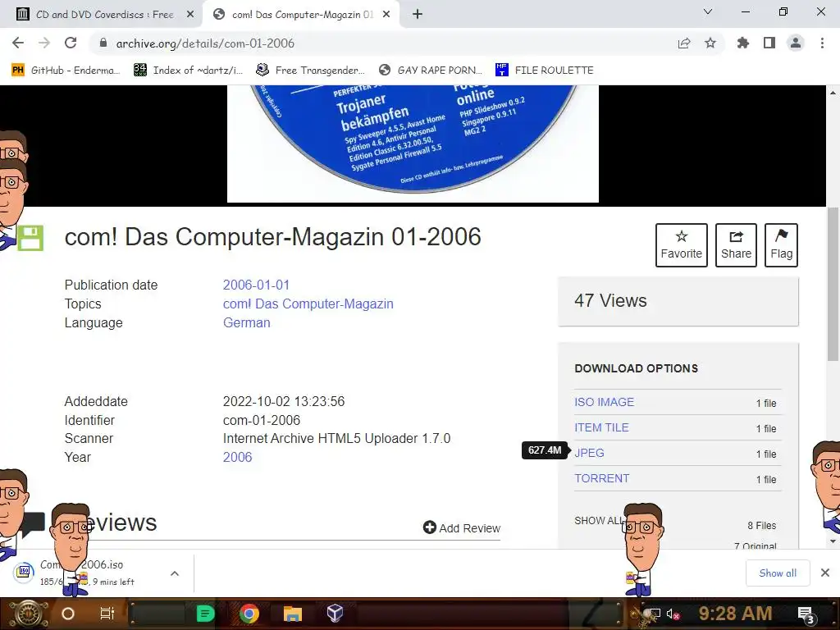Image resolution: width=840 pixels, height=630 pixels.
Task: Download the ISO IMAGE file
Action: pos(605,402)
